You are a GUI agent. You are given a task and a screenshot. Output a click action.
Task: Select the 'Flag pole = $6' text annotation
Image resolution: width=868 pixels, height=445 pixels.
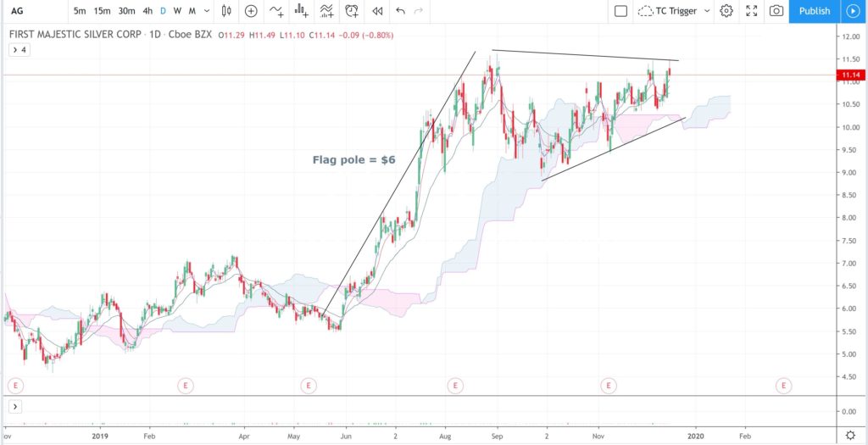pos(354,160)
